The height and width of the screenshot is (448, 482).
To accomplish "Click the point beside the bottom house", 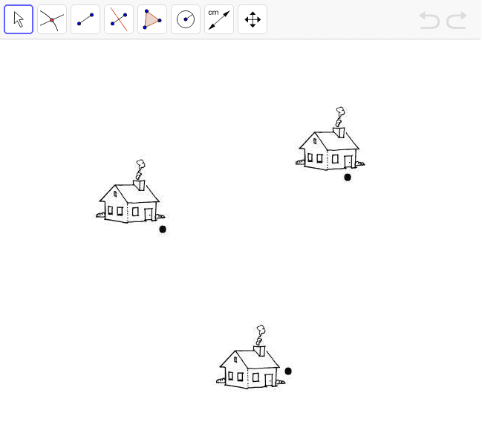I will click(288, 371).
